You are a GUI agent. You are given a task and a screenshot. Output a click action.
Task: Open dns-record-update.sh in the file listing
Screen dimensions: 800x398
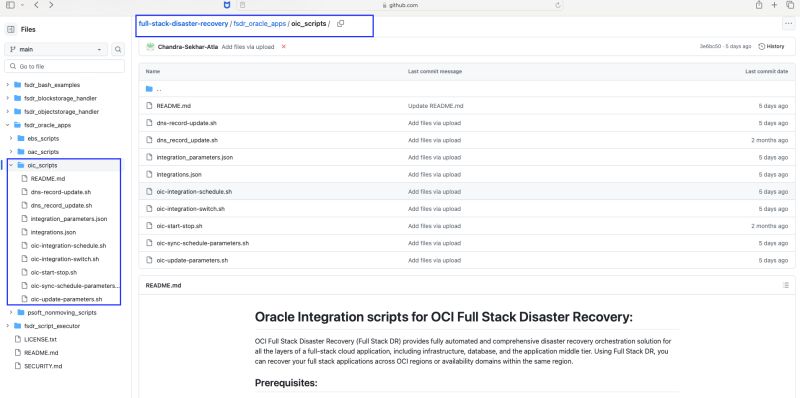pos(187,123)
